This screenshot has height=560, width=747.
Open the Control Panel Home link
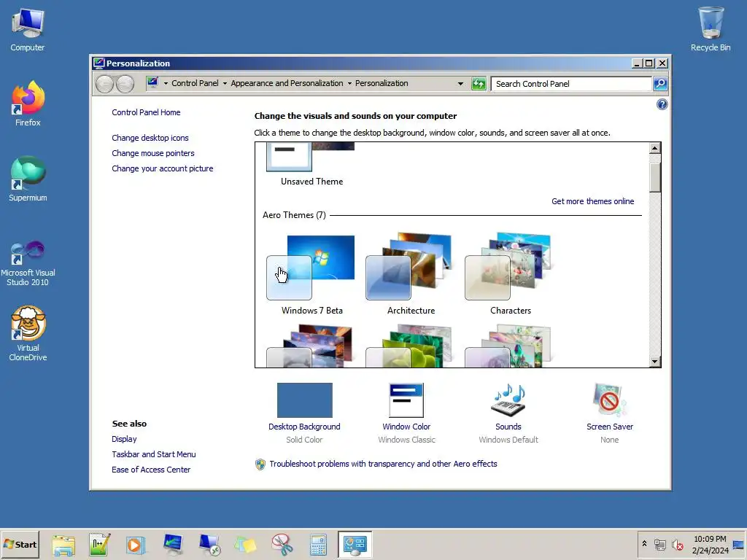click(146, 112)
